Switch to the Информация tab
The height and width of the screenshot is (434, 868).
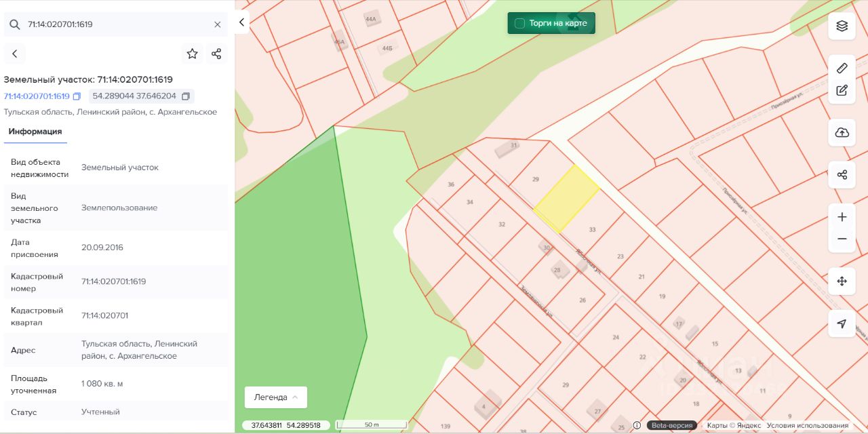[35, 132]
